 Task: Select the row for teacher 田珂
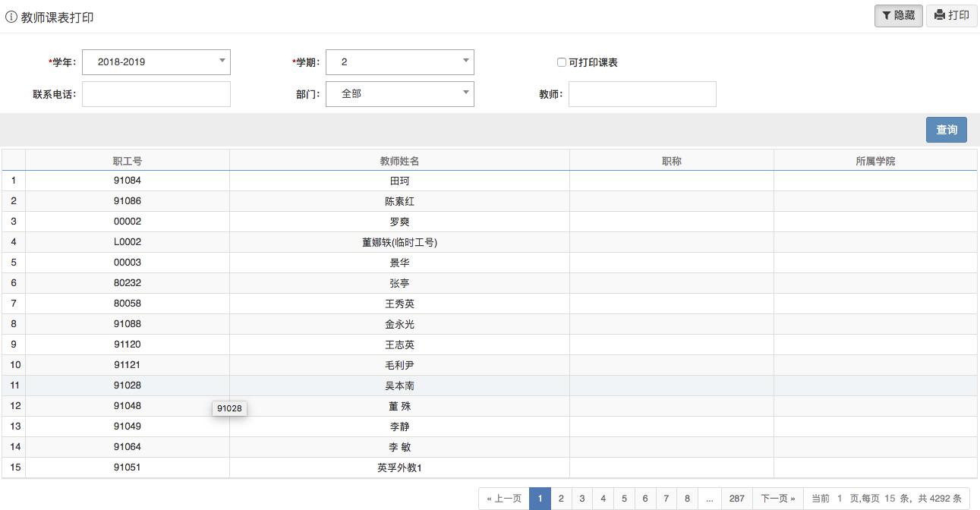pyautogui.click(x=400, y=181)
